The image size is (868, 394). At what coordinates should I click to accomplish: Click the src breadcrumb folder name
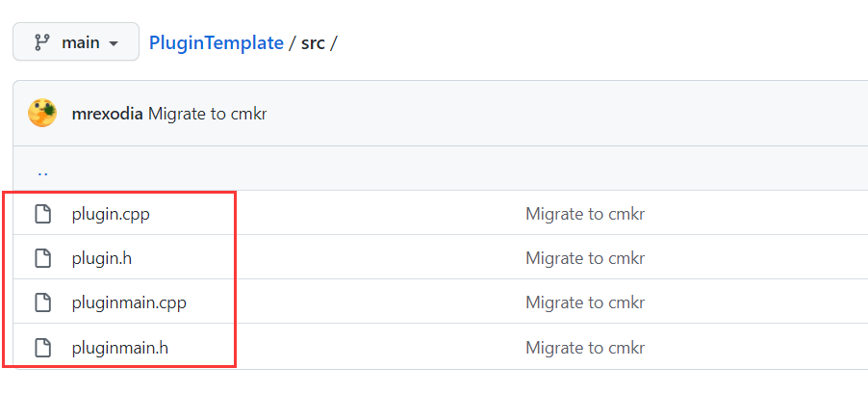[313, 43]
